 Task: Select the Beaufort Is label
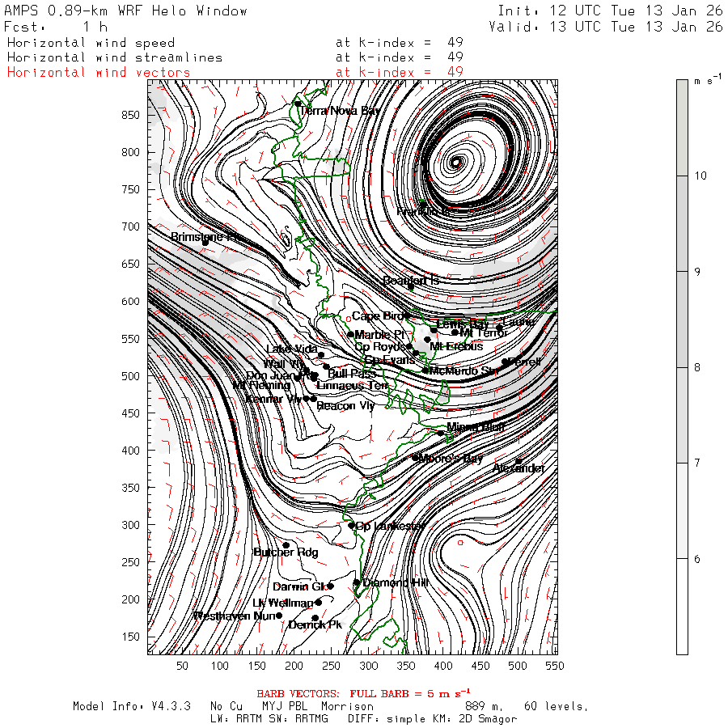click(411, 281)
